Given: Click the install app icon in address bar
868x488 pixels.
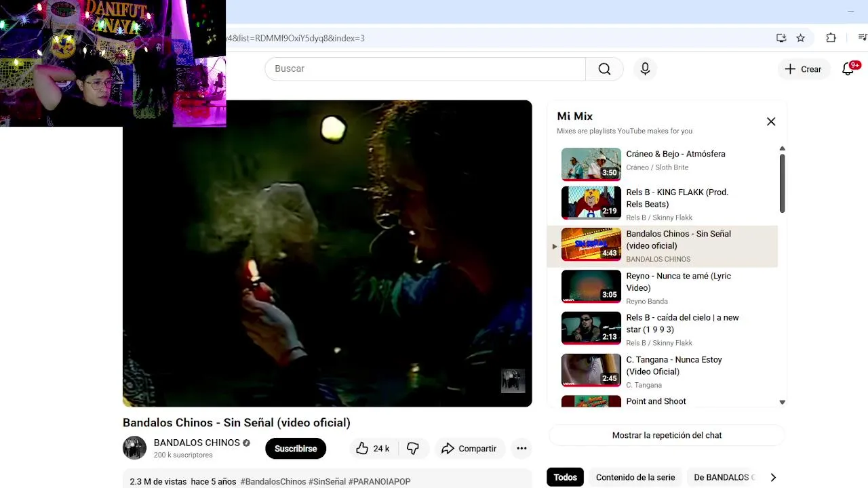Looking at the screenshot, I should click(781, 38).
